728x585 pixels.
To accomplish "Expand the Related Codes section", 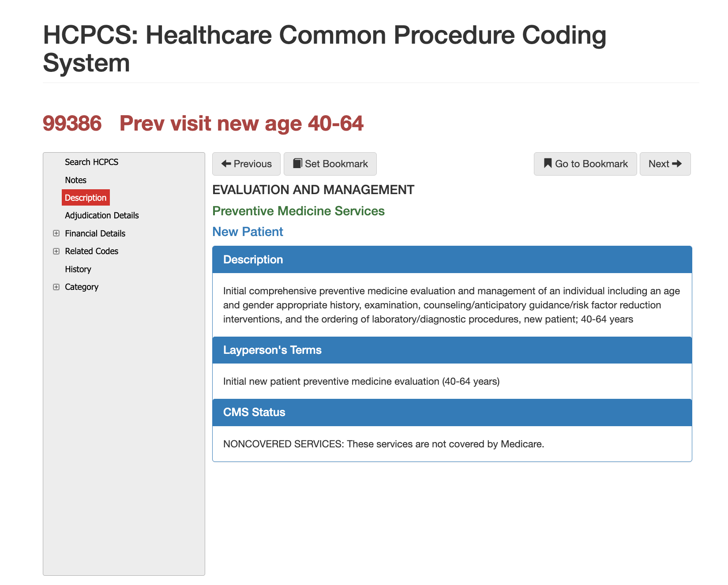I will pyautogui.click(x=56, y=251).
